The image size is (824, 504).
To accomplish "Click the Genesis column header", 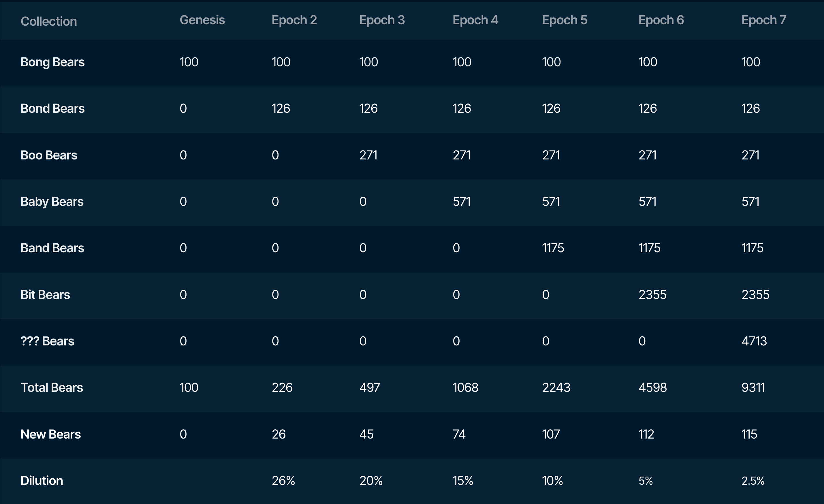I will (202, 20).
